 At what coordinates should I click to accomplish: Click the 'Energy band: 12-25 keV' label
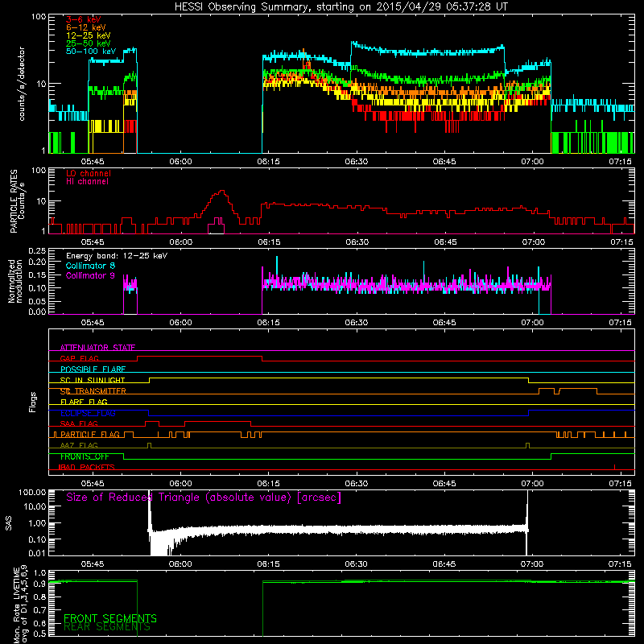pyautogui.click(x=117, y=256)
